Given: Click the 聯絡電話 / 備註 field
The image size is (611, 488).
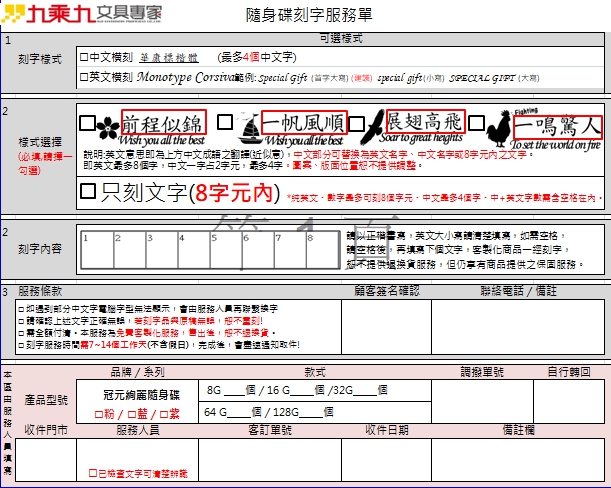Looking at the screenshot, I should click(x=518, y=327).
